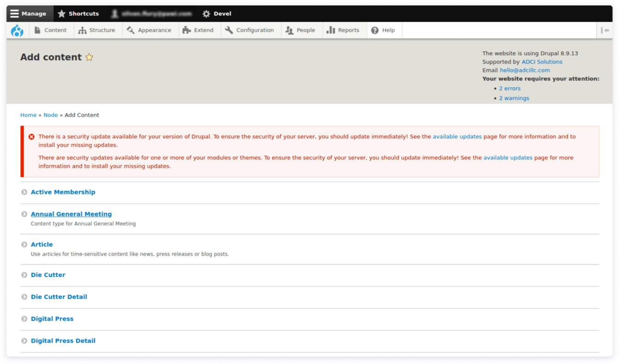
Task: Click arrow icon beside Die Cutter
Action: (x=24, y=275)
